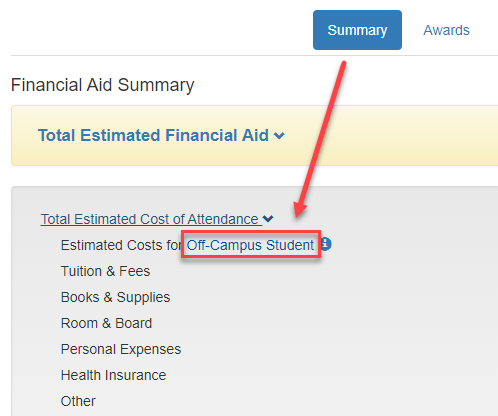This screenshot has height=416, width=498.
Task: Click the yellow Financial Aid banner
Action: pos(255,135)
